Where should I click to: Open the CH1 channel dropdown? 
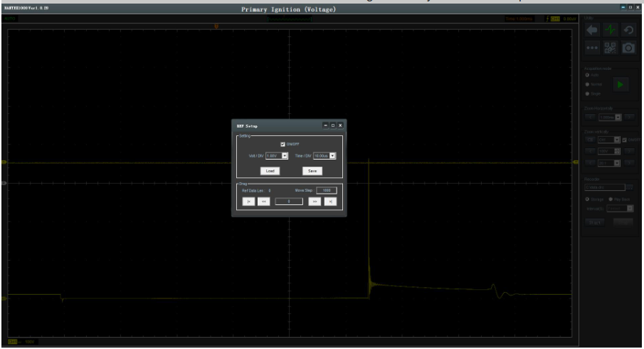point(608,140)
